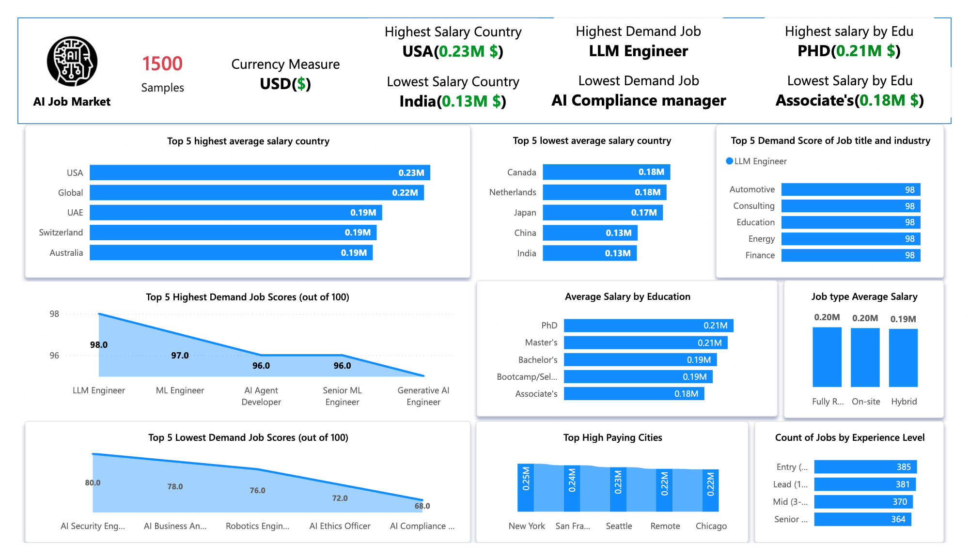
Task: Click the Fully Remote salary column
Action: coord(827,357)
